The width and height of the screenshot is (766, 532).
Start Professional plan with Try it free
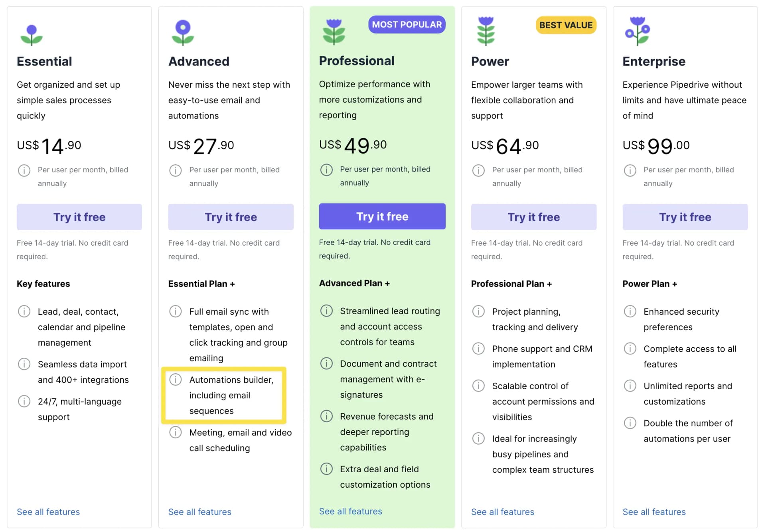[382, 216]
